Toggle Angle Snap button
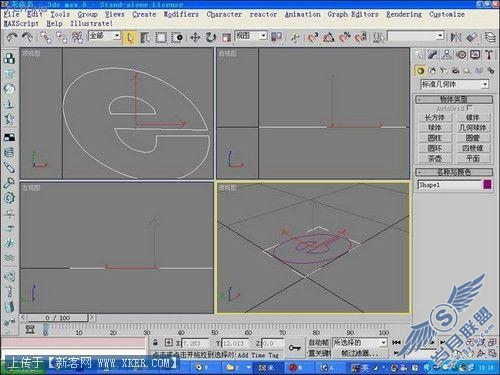This screenshot has height=375, width=500. coord(329,37)
